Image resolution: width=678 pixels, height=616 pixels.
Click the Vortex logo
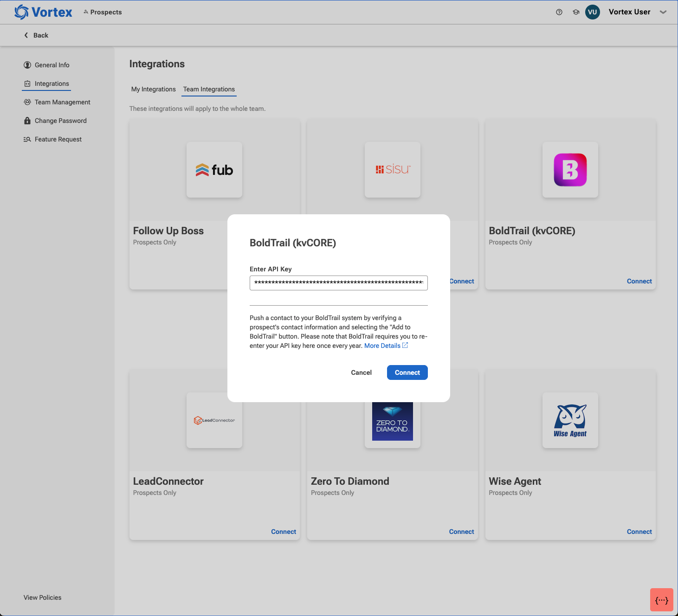tap(43, 12)
